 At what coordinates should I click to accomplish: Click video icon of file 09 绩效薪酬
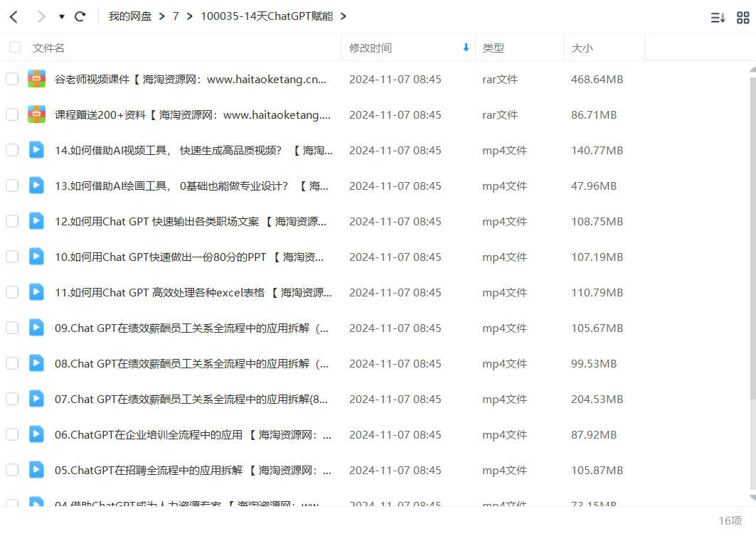37,327
